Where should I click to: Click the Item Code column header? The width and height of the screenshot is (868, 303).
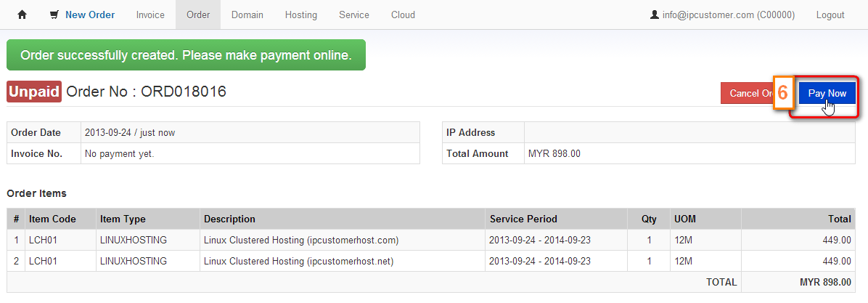point(52,219)
